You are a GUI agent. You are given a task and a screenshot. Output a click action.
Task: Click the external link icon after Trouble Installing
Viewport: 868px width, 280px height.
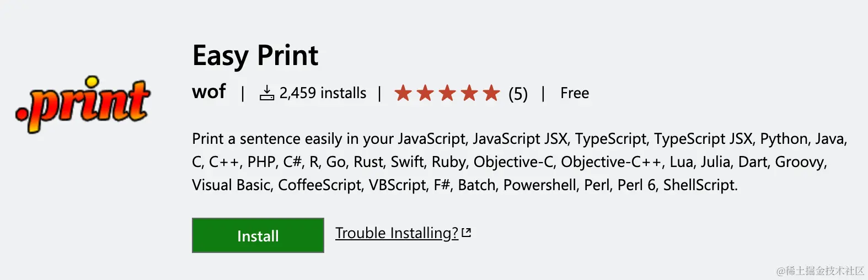point(467,233)
